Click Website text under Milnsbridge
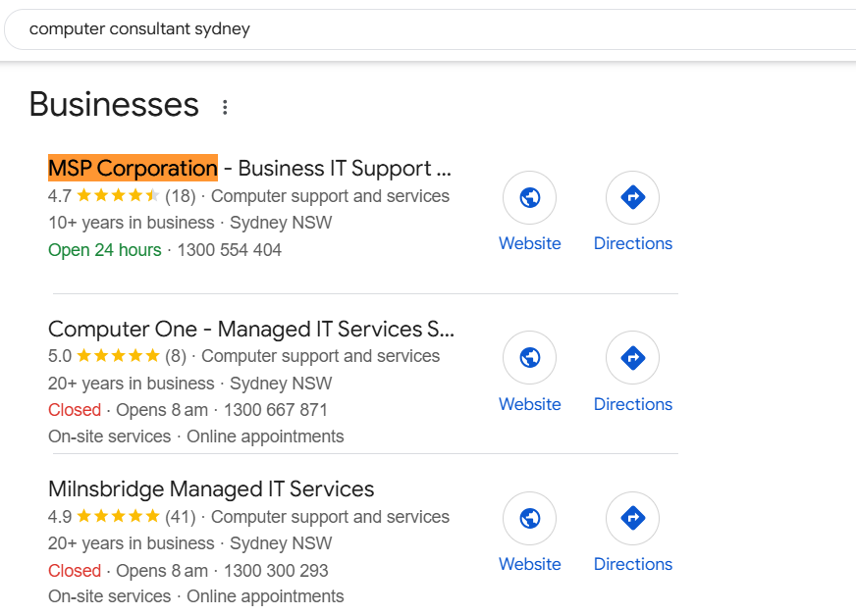Screen dimensions: 856x616 point(530,564)
